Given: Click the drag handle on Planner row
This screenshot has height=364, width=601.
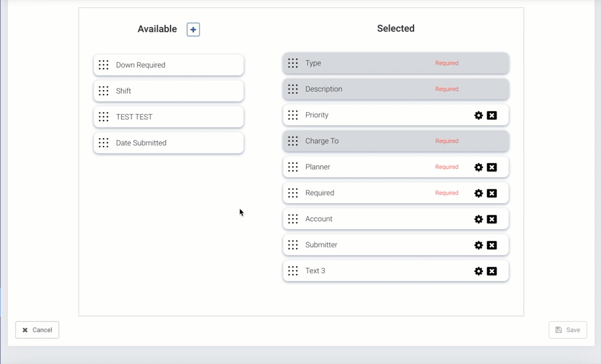Looking at the screenshot, I should (293, 167).
